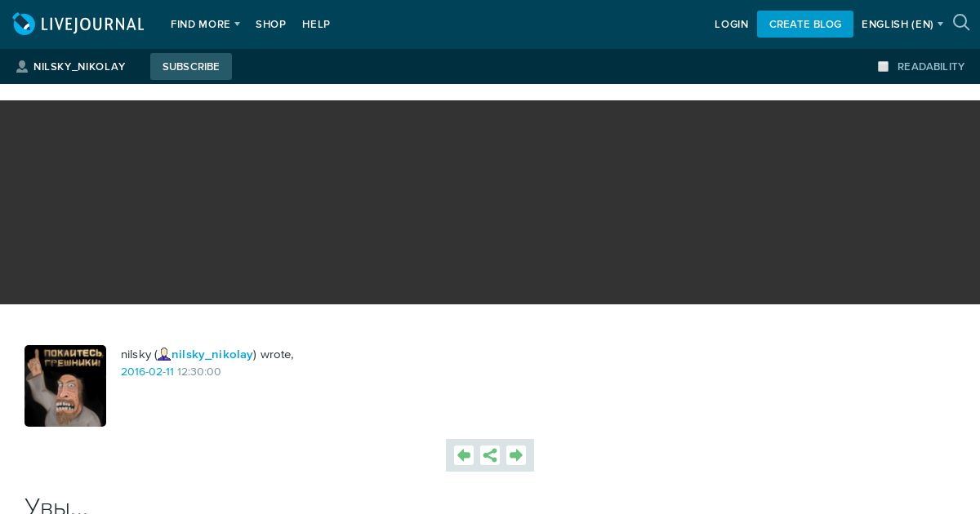Click the post title "Увы..."
Image resolution: width=980 pixels, height=514 pixels.
click(56, 506)
